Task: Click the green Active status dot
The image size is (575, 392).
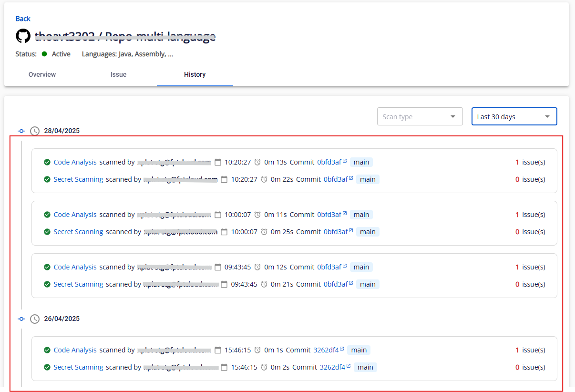Action: pyautogui.click(x=44, y=54)
